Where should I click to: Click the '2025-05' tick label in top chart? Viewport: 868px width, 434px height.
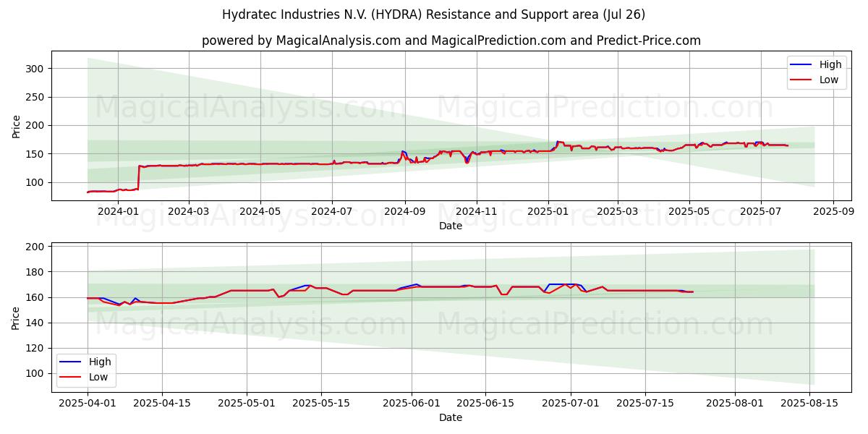[689, 212]
